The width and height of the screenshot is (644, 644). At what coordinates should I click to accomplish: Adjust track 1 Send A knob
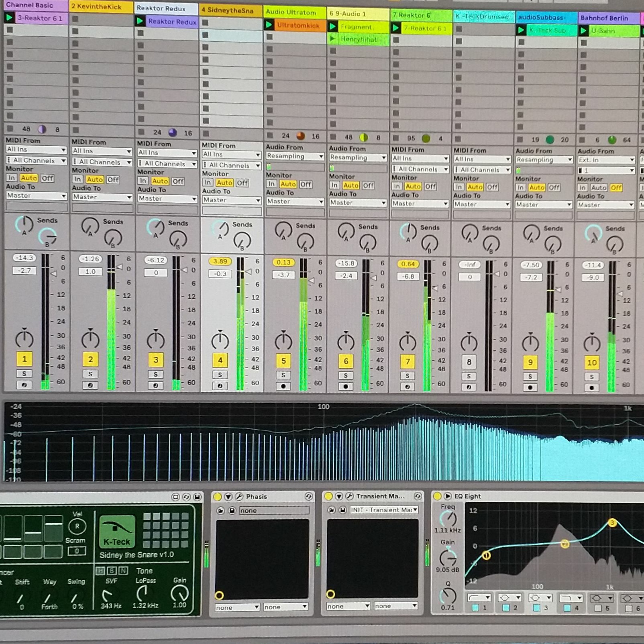click(x=24, y=225)
